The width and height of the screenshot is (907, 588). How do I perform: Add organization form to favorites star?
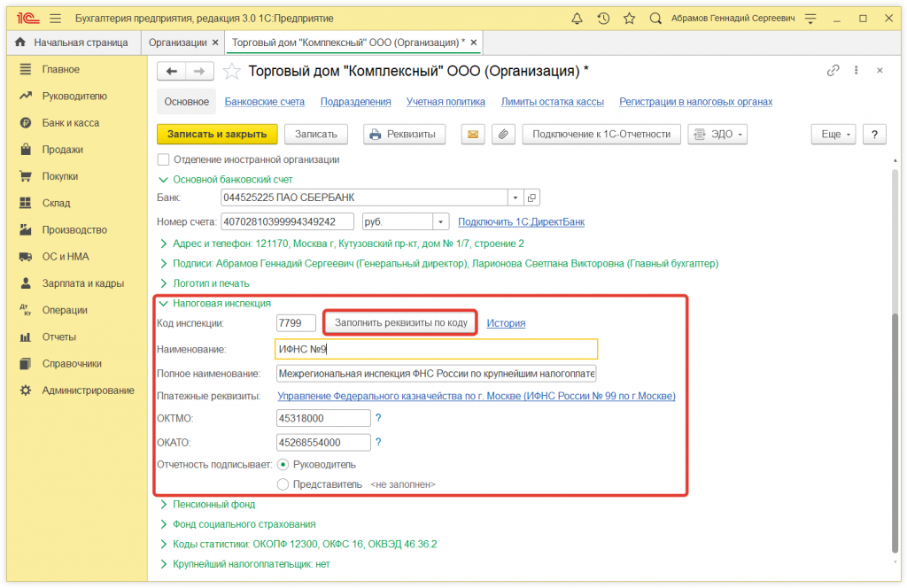point(231,71)
